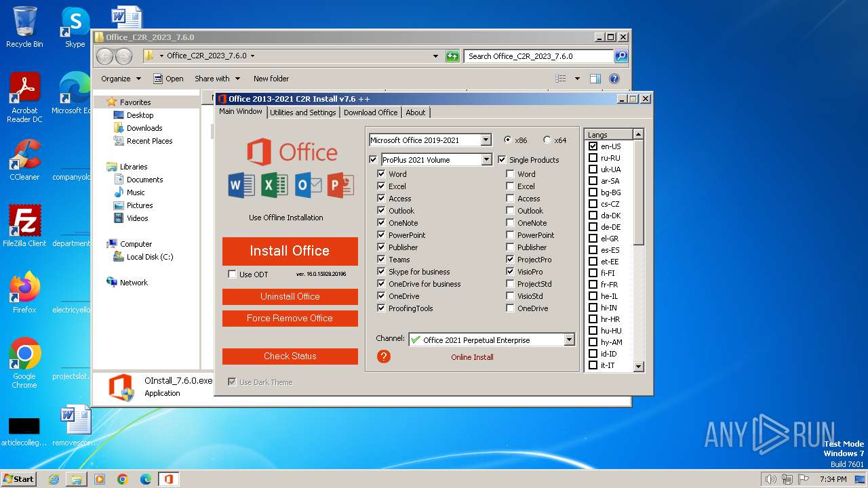Expand the Share with dropdown
The image size is (868, 488).
pyautogui.click(x=217, y=79)
